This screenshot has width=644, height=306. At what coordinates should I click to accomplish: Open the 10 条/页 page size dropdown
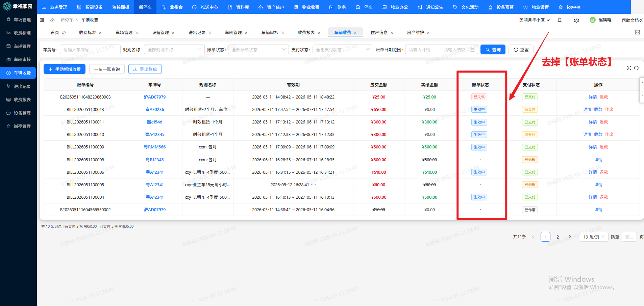tap(594, 237)
